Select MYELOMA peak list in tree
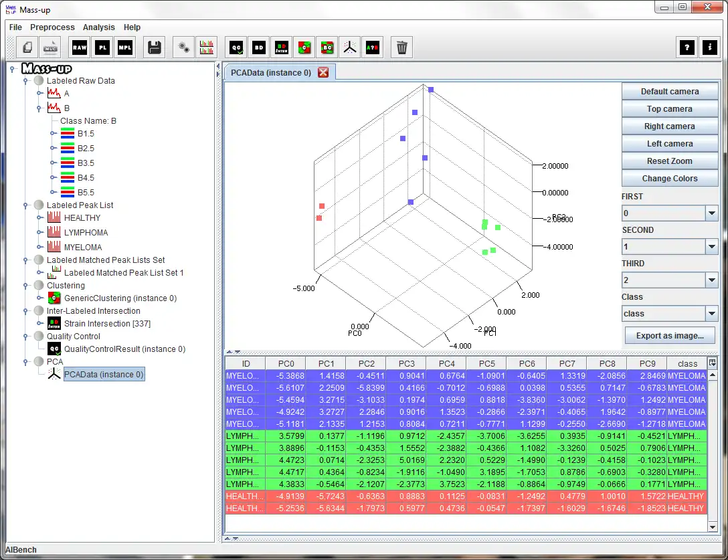Screen dimensions: 728x560 click(83, 247)
